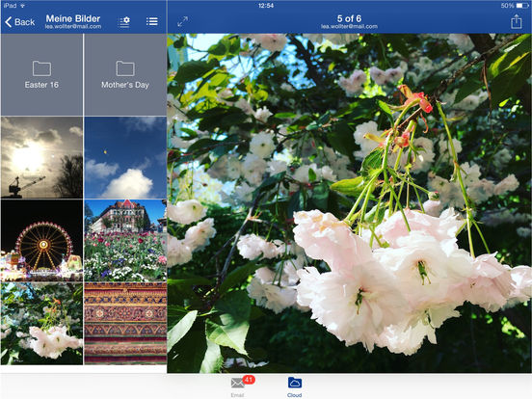The image size is (532, 399).
Task: Open list settings options icon
Action: [x=124, y=22]
